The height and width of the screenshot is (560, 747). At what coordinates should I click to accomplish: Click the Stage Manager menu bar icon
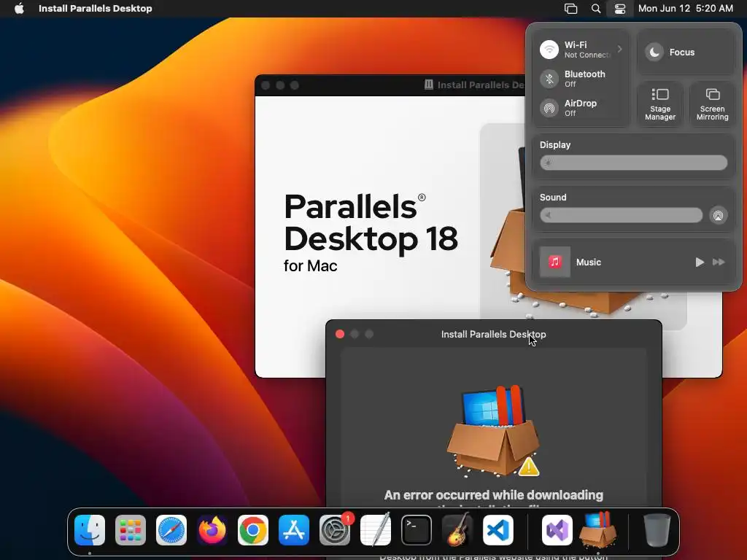(x=570, y=9)
